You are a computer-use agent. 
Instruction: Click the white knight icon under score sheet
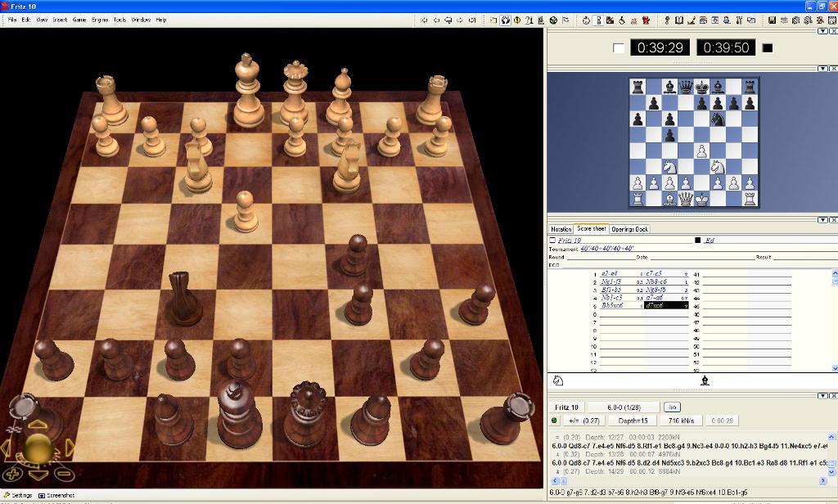click(558, 380)
